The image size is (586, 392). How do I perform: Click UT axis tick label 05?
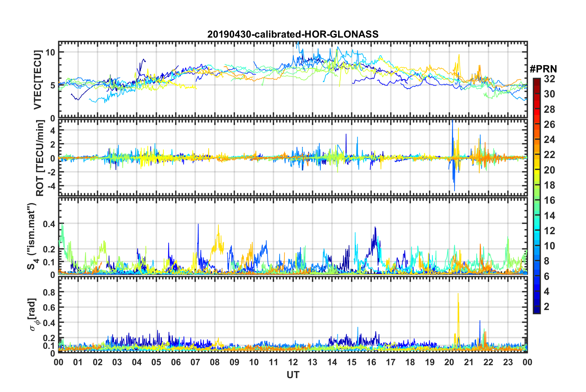coord(156,362)
